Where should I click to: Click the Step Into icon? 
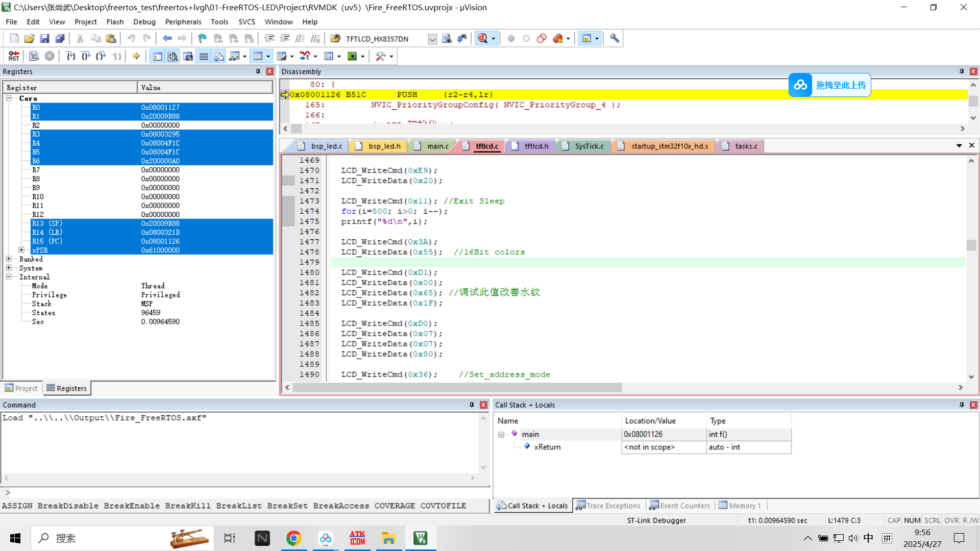[x=70, y=56]
